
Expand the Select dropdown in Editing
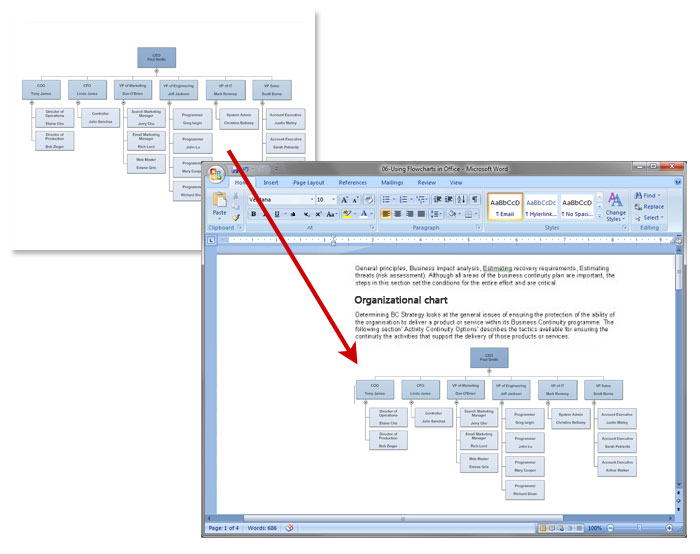(x=652, y=218)
